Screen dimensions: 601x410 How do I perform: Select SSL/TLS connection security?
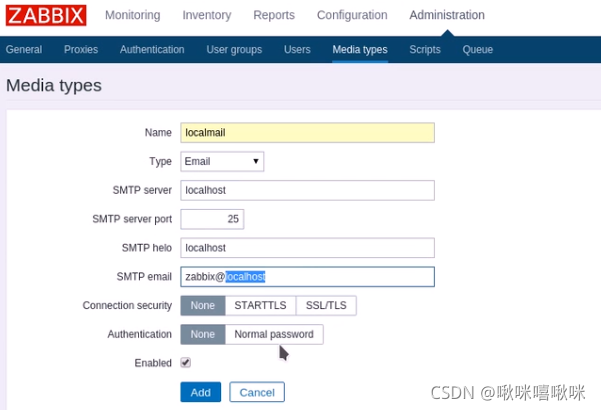326,305
